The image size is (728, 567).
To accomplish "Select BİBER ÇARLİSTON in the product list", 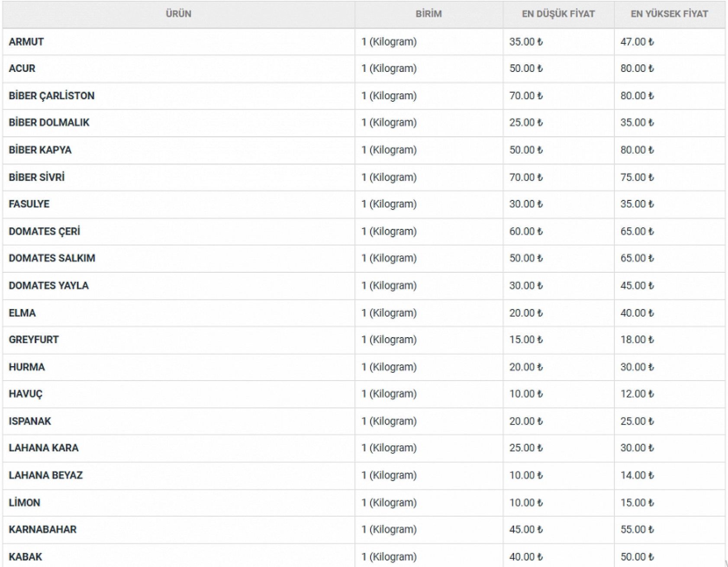I will click(52, 96).
